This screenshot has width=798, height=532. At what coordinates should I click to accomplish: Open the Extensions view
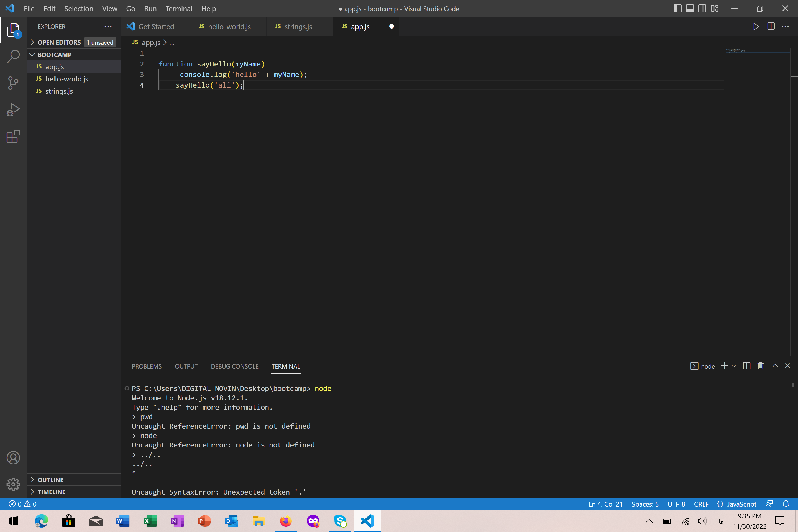13,136
